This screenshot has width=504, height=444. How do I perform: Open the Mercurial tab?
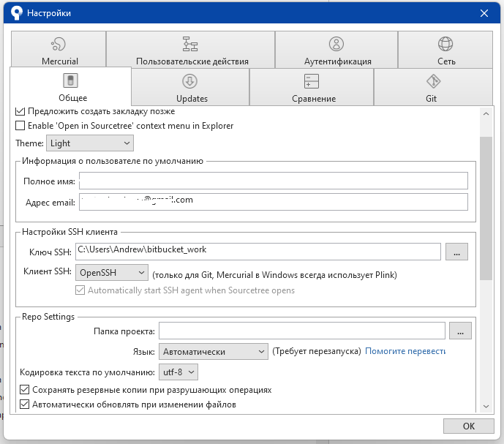(59, 50)
